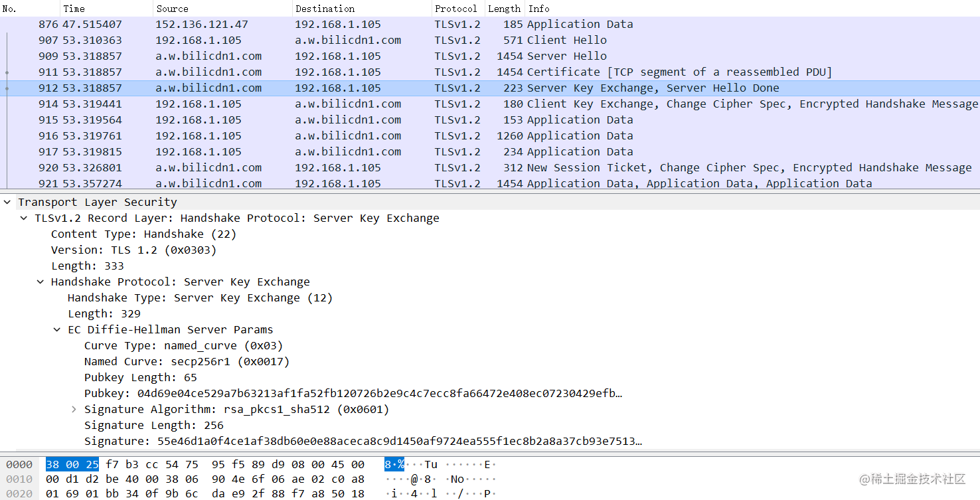
Task: Select packet 911 Certificate row
Action: pos(490,72)
